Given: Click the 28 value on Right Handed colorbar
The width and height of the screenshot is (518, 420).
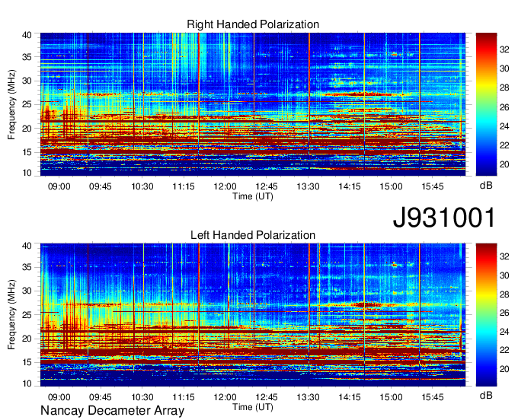Looking at the screenshot, I should (504, 87).
